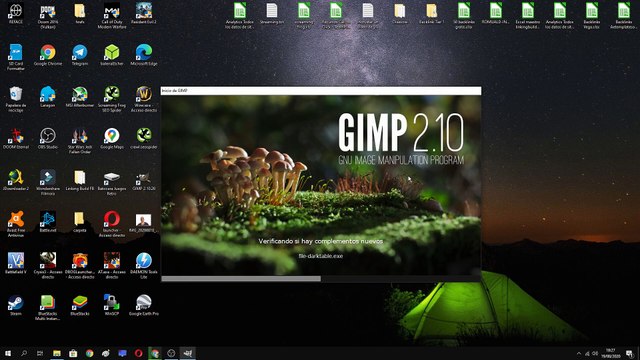Viewport: 640px width, 360px height.
Task: Open the Windows Start menu
Action: 8,353
